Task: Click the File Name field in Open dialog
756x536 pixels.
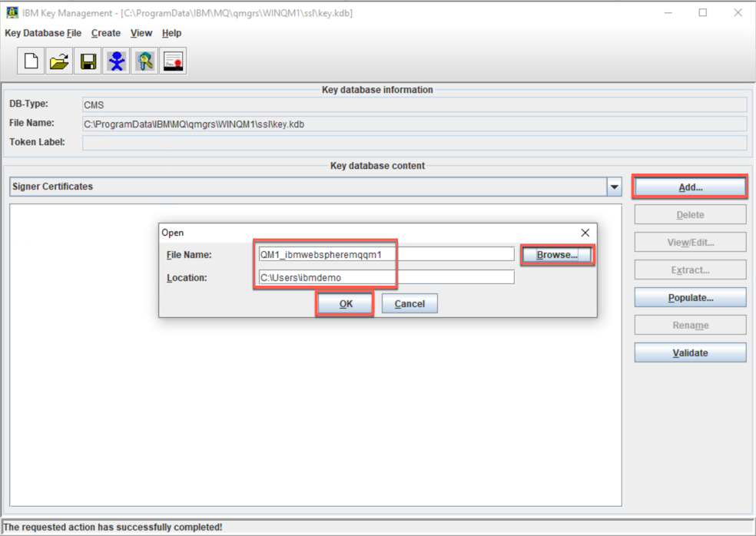Action: 386,254
